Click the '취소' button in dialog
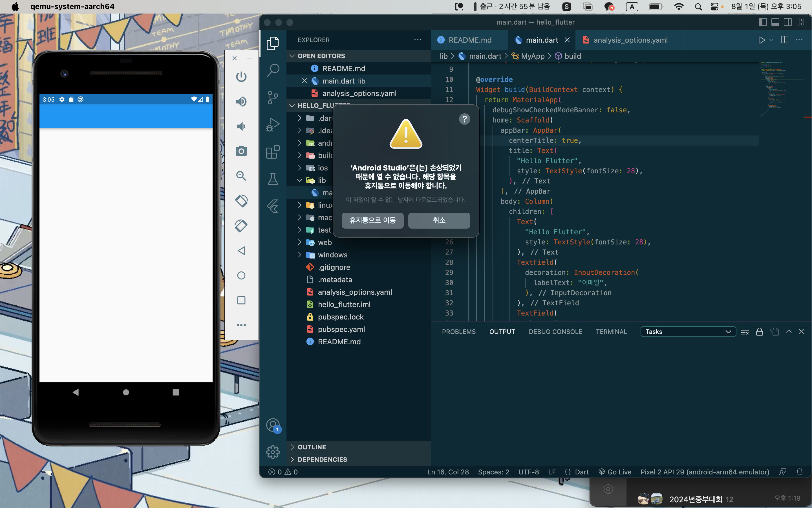Image resolution: width=812 pixels, height=508 pixels. point(439,220)
